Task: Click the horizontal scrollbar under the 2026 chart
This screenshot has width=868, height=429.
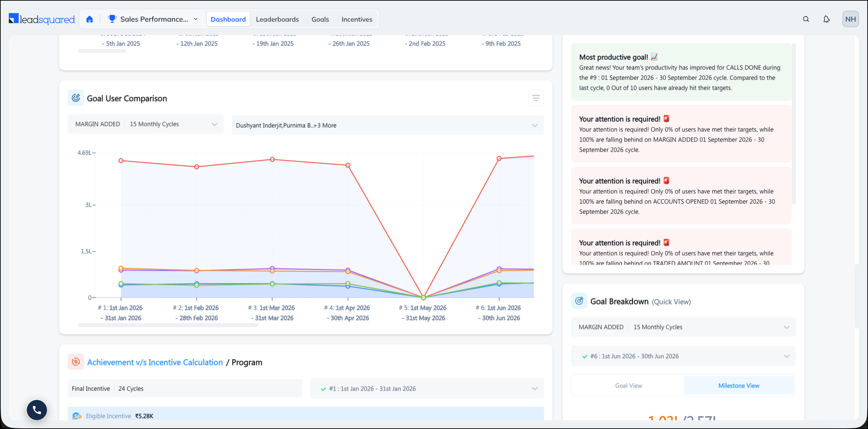Action: click(x=168, y=325)
